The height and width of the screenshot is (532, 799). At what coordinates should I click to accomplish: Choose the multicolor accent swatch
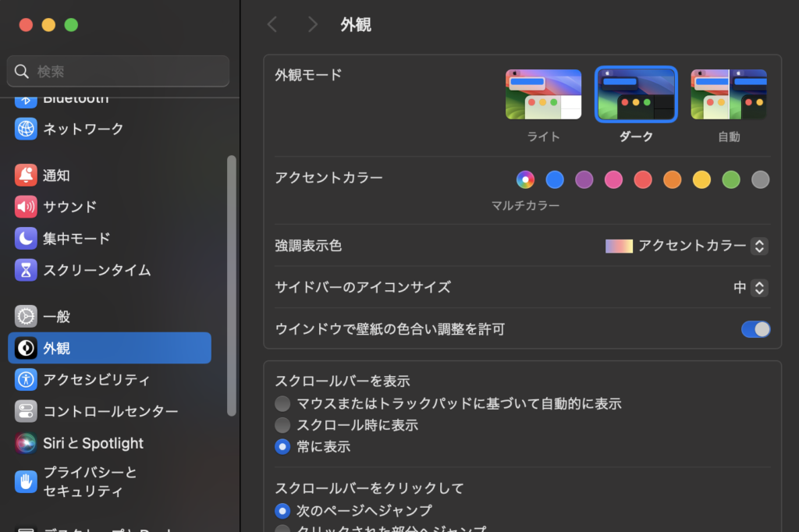click(525, 179)
